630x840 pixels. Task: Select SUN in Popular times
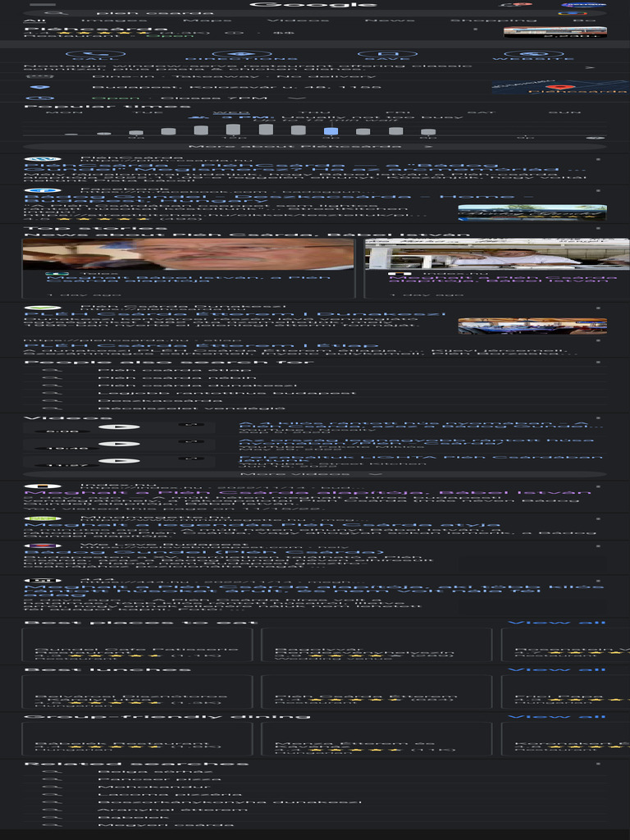pos(564,112)
